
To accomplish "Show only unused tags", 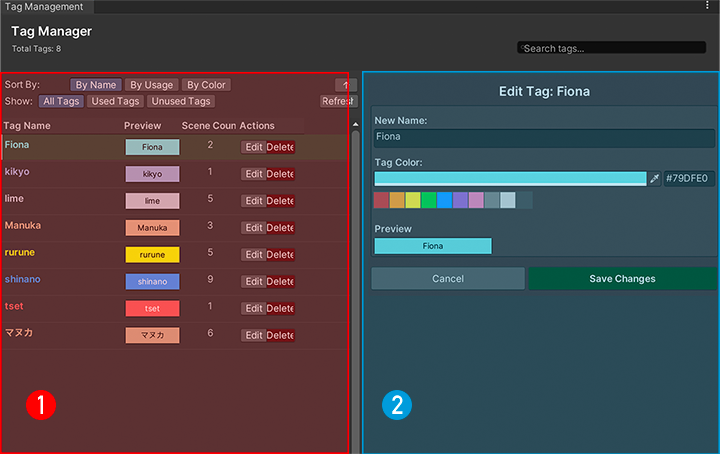I will (180, 101).
